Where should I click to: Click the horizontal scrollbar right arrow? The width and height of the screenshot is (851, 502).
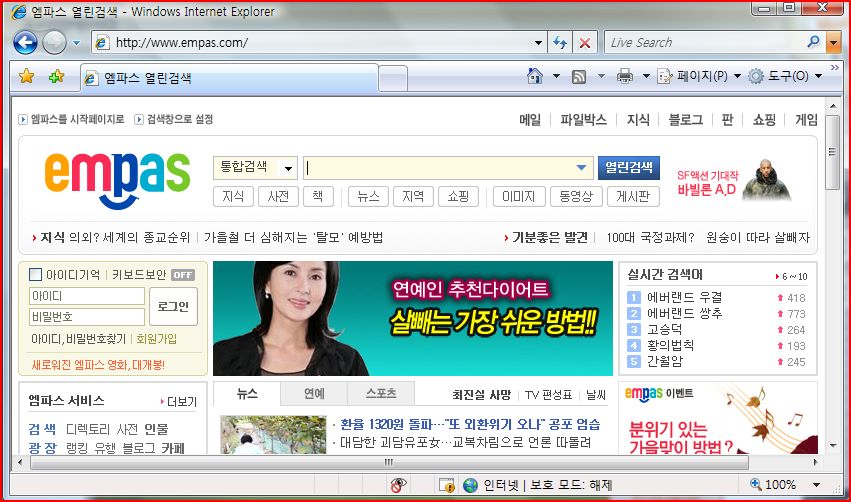(815, 462)
